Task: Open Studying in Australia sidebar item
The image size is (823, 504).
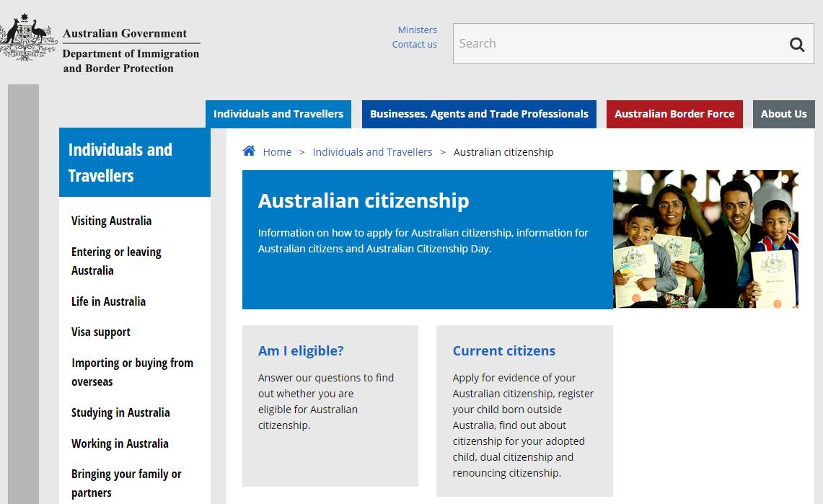Action: coord(120,412)
